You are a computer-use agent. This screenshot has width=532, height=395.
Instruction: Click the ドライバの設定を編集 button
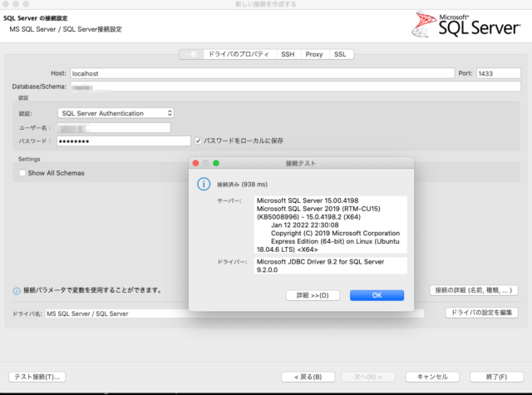pyautogui.click(x=481, y=313)
